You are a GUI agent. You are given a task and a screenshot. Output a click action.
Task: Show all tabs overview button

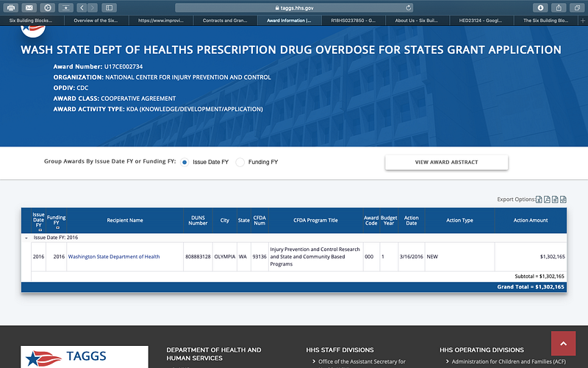[577, 7]
